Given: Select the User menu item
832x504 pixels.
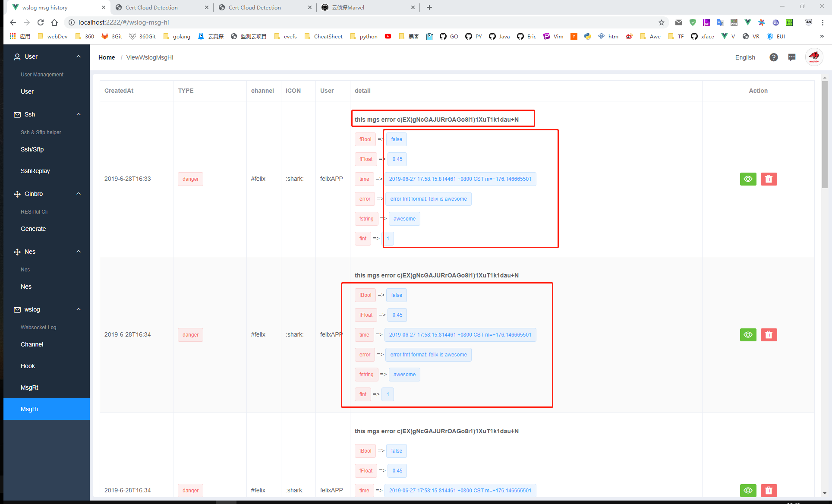Looking at the screenshot, I should (46, 91).
